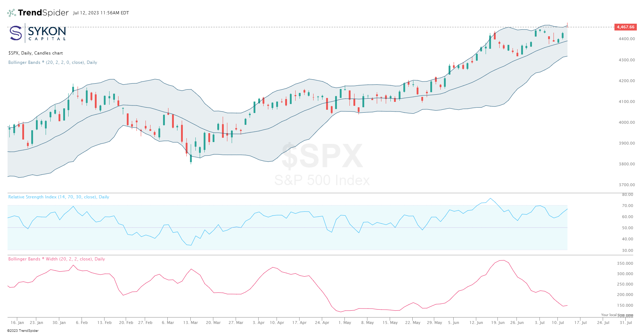This screenshot has height=334, width=644.
Task: Click the TrendSpider logo icon
Action: coord(11,13)
